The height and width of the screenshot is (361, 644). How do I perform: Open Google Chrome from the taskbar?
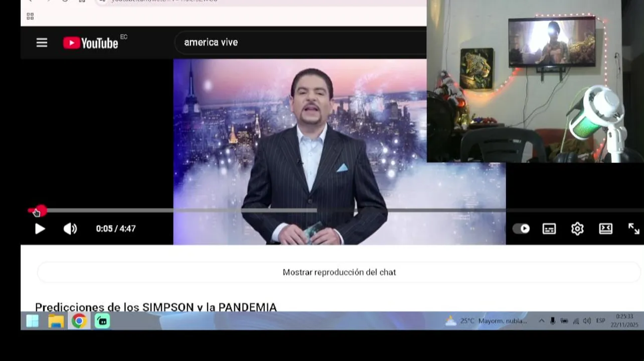[x=79, y=321]
